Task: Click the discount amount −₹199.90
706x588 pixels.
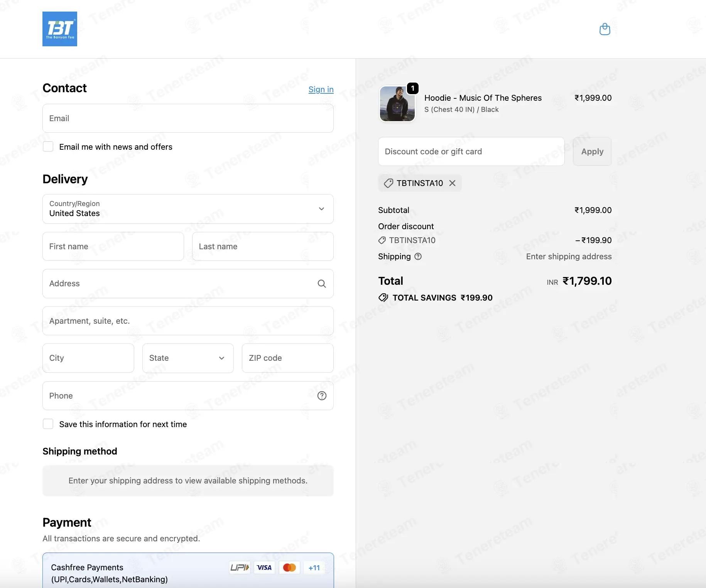Action: coord(593,240)
